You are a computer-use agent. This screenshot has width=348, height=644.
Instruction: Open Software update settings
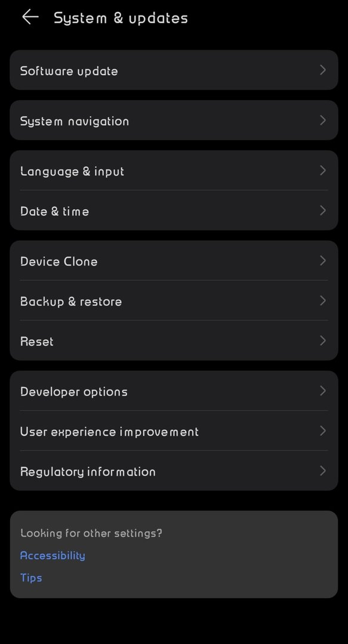[x=174, y=70]
